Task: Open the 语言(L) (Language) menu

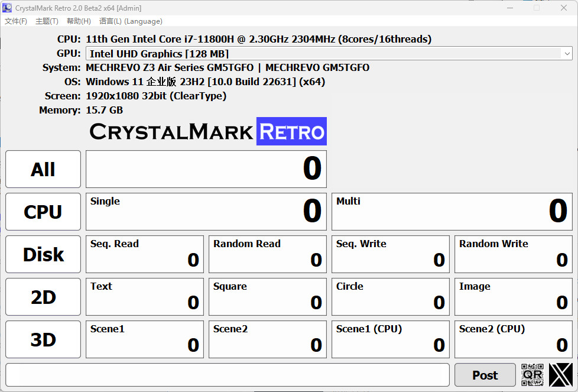Action: pos(131,21)
